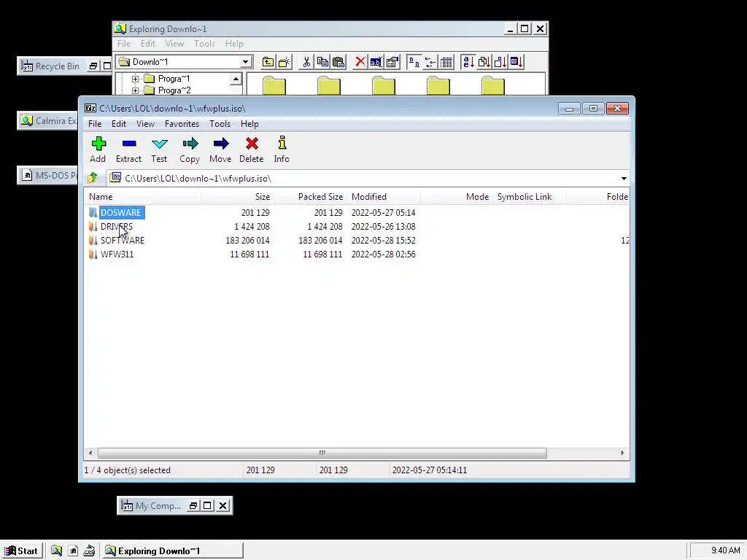The image size is (747, 560).
Task: Click the minimized MS-DOS window icon
Action: 27,176
